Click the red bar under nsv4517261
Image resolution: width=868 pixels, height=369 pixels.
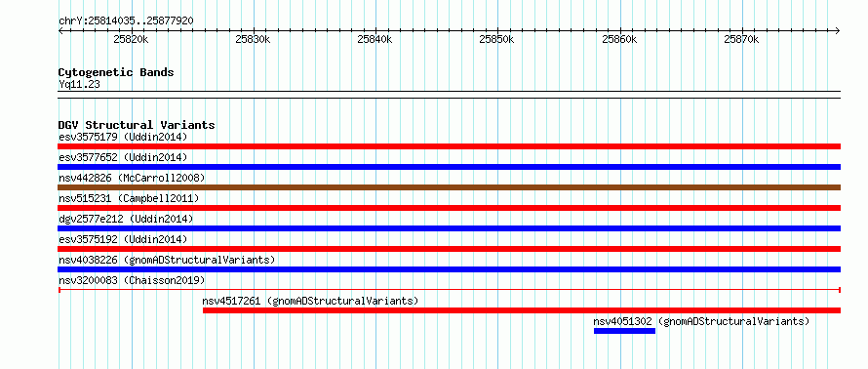pyautogui.click(x=522, y=310)
